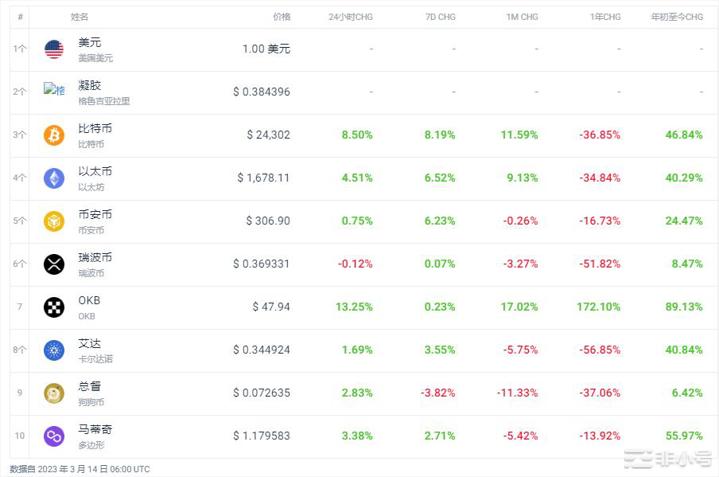Click the # rank column header
Screen dimensions: 719x477
pyautogui.click(x=20, y=17)
